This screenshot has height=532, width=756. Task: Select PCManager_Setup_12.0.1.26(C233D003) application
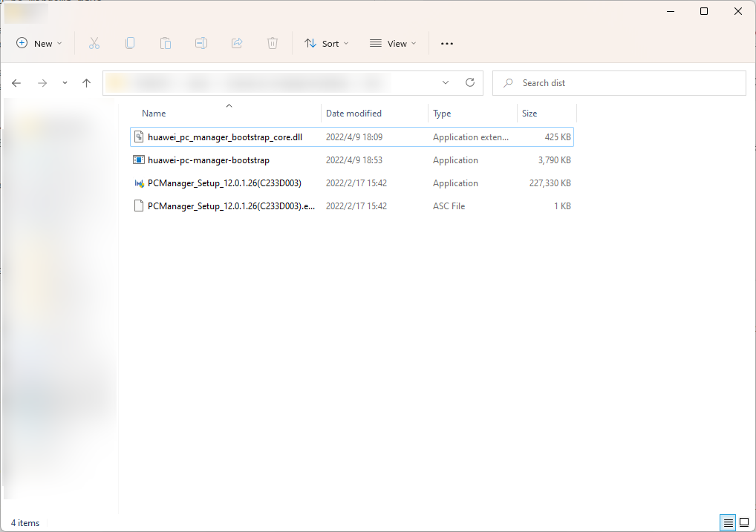click(352, 183)
